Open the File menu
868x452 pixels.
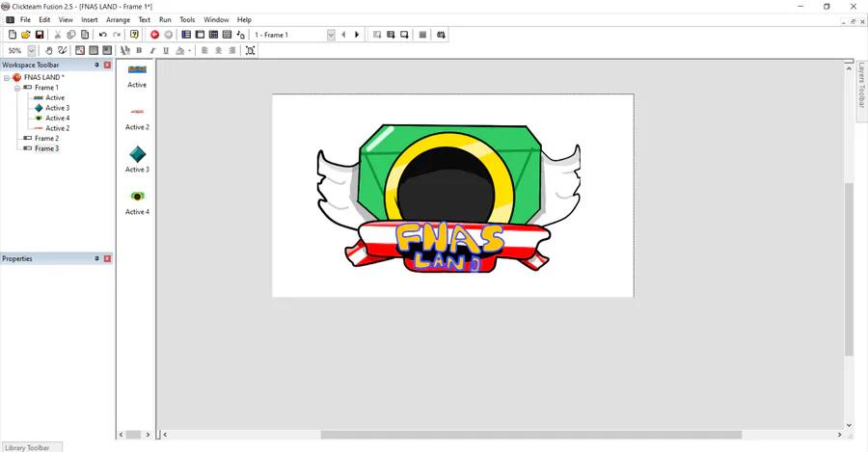pyautogui.click(x=25, y=19)
